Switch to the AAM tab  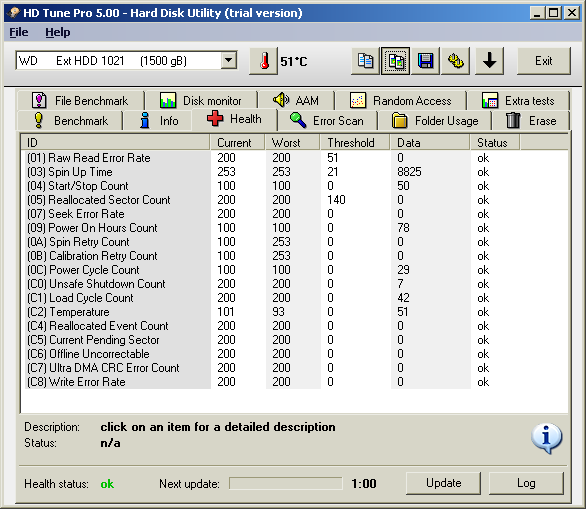click(x=296, y=101)
